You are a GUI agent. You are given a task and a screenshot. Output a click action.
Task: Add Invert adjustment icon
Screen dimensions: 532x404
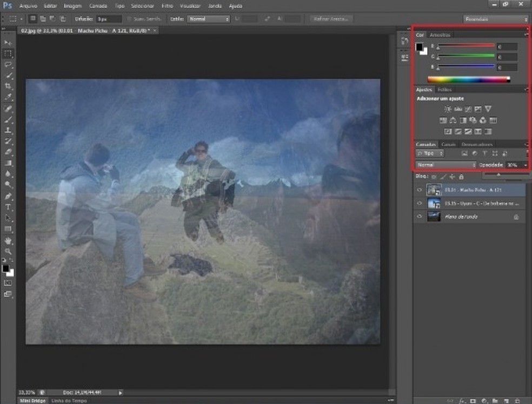[x=448, y=131]
